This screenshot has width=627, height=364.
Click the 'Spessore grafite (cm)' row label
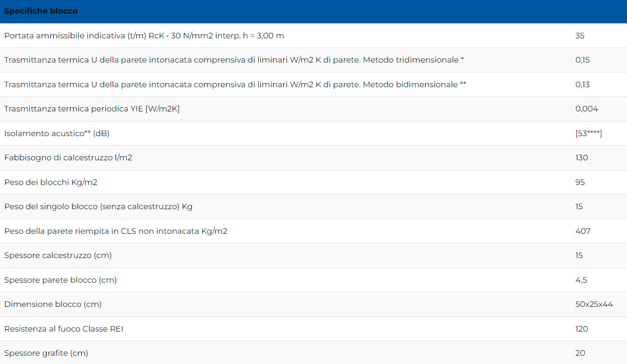pyautogui.click(x=46, y=353)
